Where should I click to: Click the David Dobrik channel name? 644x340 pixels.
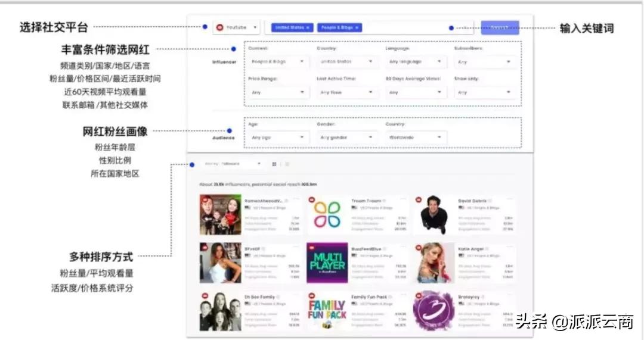(472, 201)
